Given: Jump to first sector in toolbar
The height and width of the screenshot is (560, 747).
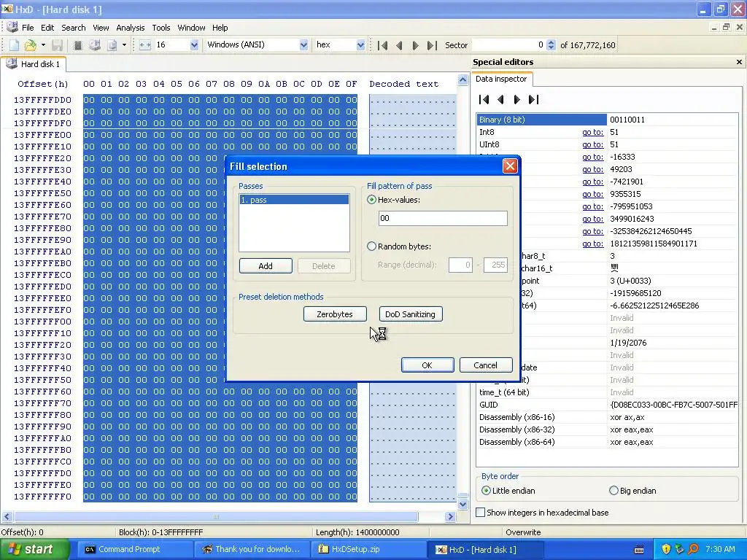Looking at the screenshot, I should (382, 45).
